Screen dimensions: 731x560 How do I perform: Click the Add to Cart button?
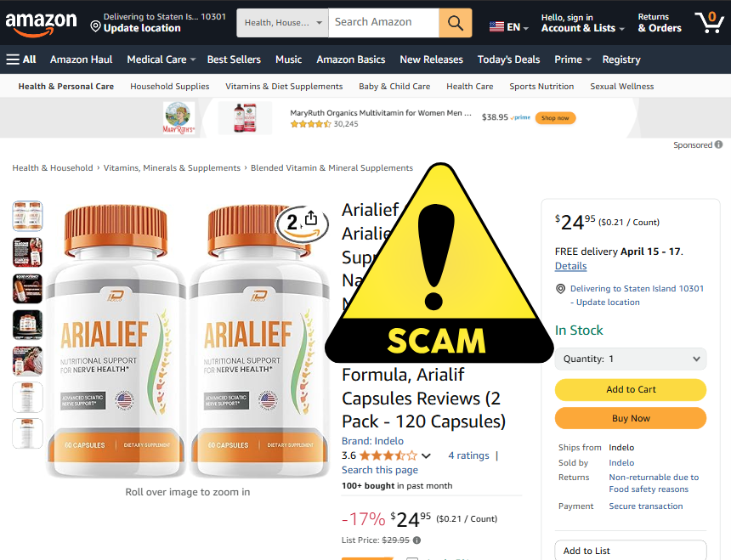(631, 389)
